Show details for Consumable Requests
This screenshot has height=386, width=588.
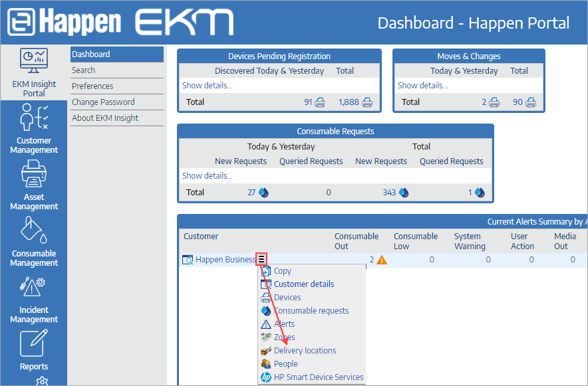click(x=207, y=176)
